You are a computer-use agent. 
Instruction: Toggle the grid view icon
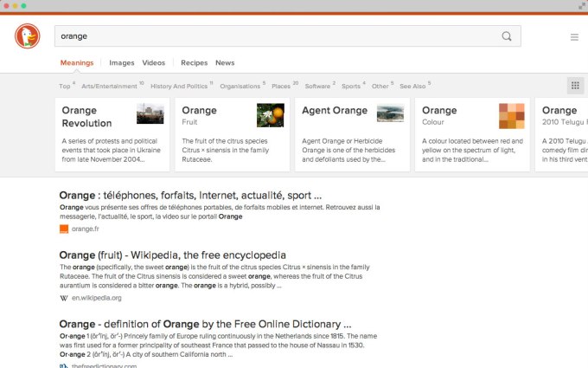click(x=574, y=85)
